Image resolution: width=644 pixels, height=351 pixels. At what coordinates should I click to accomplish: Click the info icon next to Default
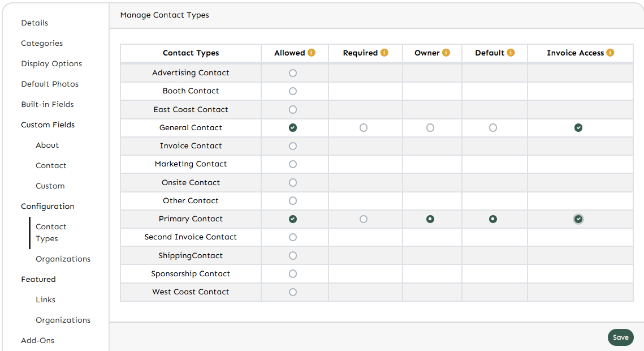coord(511,53)
